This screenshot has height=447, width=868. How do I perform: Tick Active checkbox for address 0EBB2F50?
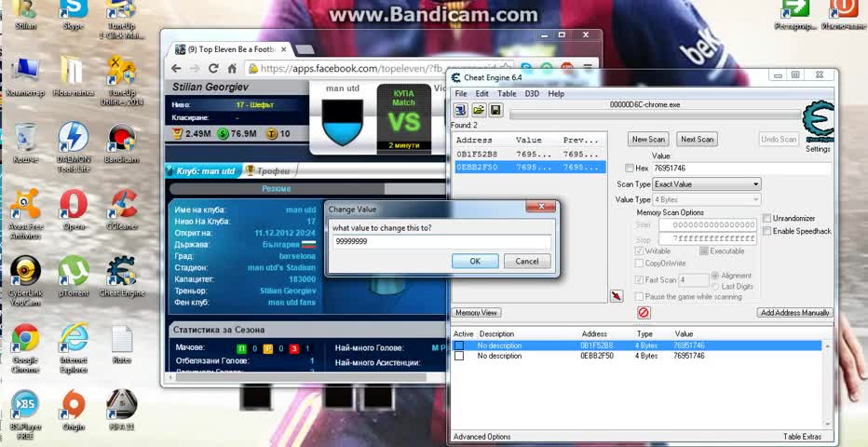[x=459, y=357]
